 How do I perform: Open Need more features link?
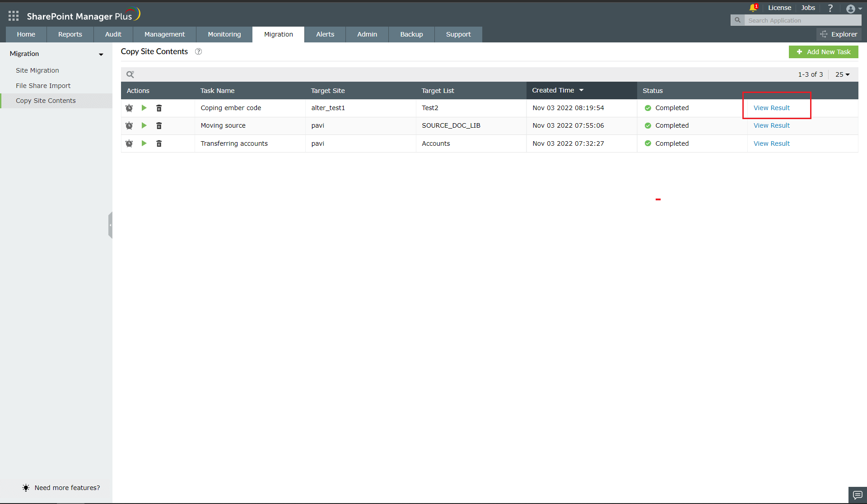tap(68, 487)
